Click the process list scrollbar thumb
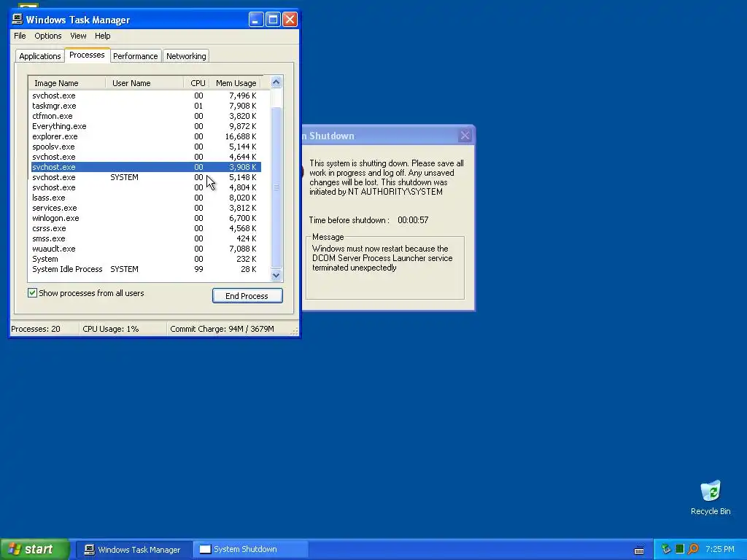This screenshot has width=747, height=560. click(276, 187)
